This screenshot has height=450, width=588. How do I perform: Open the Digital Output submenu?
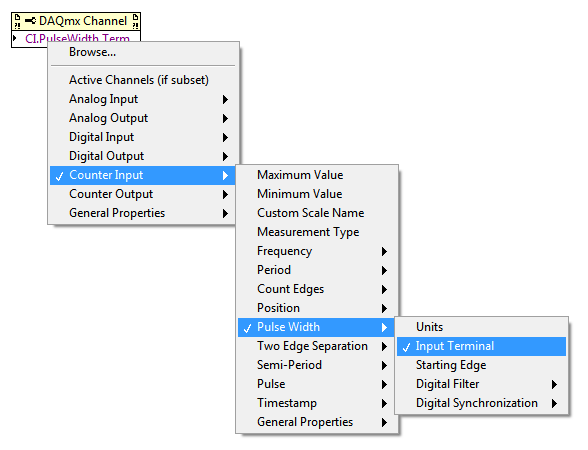click(143, 156)
